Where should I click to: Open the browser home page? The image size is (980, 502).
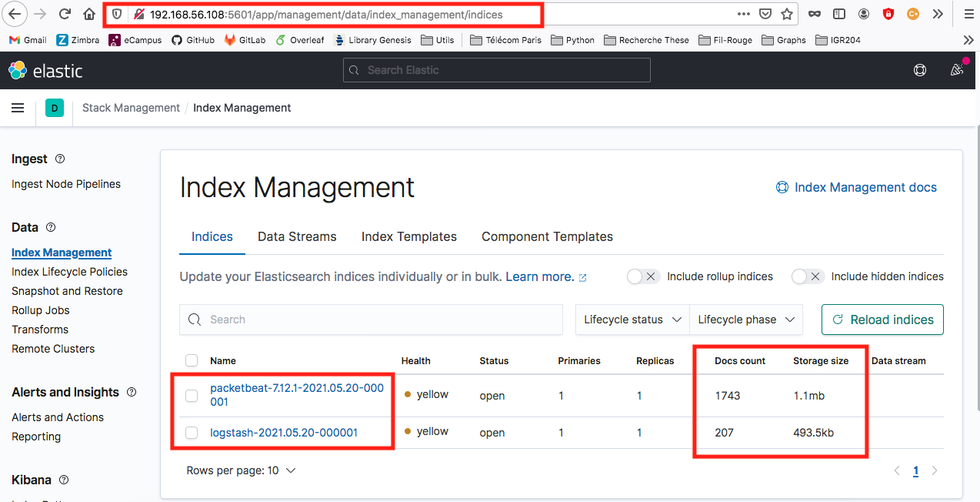(x=89, y=14)
